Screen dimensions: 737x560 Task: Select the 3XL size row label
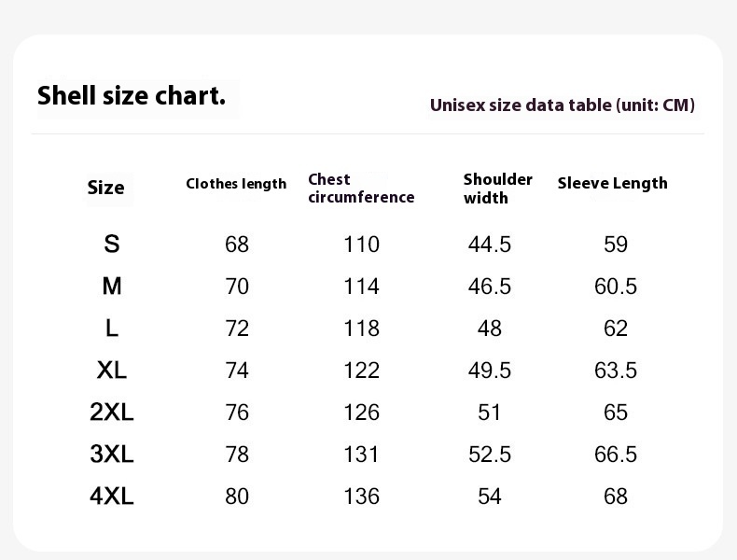(112, 454)
